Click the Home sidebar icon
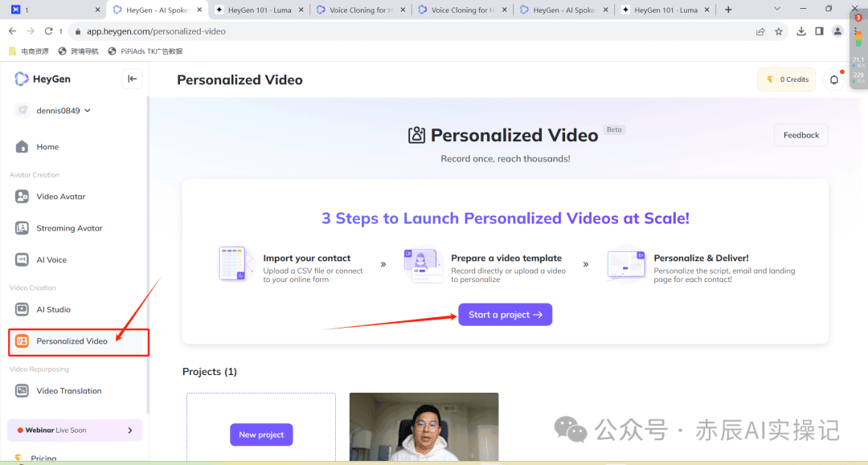The width and height of the screenshot is (868, 465). tap(23, 147)
